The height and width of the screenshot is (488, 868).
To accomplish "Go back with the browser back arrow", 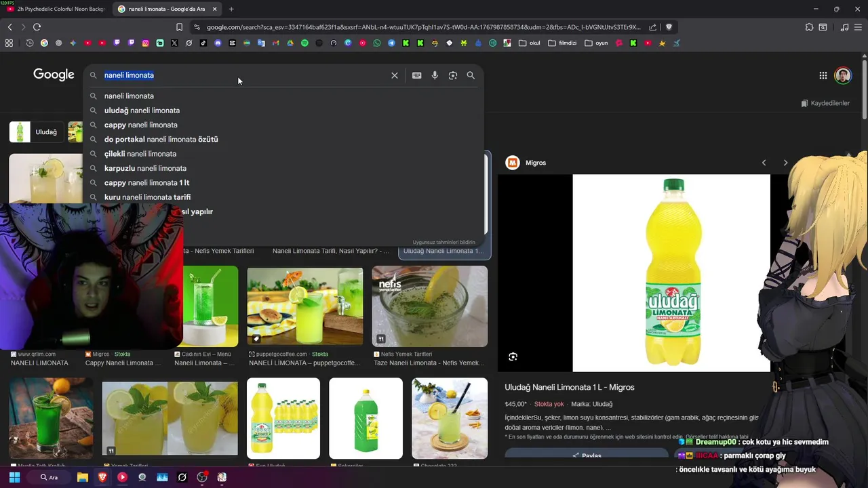I will [9, 27].
